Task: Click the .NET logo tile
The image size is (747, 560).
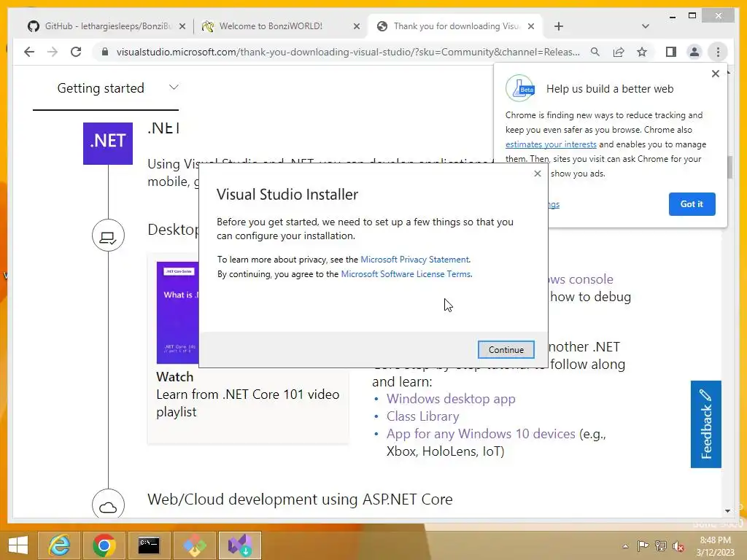Action: 108,144
